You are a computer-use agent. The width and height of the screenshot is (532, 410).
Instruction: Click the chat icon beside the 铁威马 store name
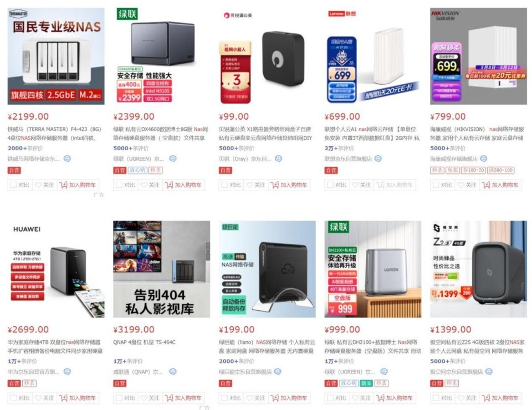pos(67,158)
